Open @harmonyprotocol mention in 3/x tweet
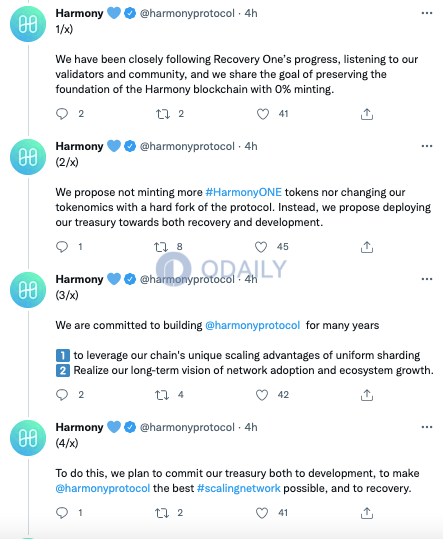 [x=253, y=325]
